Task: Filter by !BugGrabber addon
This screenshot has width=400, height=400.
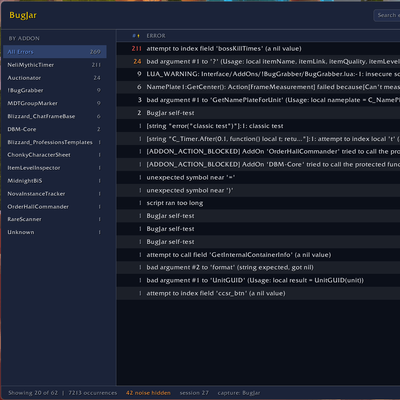Action: click(55, 90)
